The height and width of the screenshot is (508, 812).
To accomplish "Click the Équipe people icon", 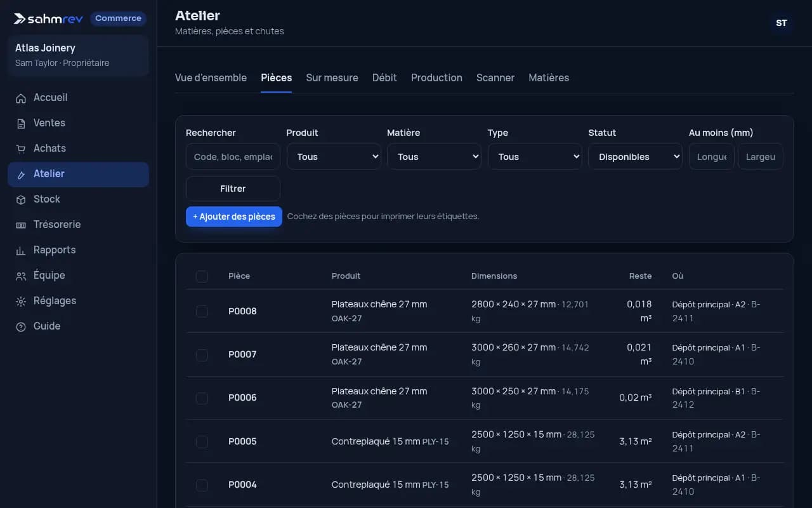I will coord(21,276).
